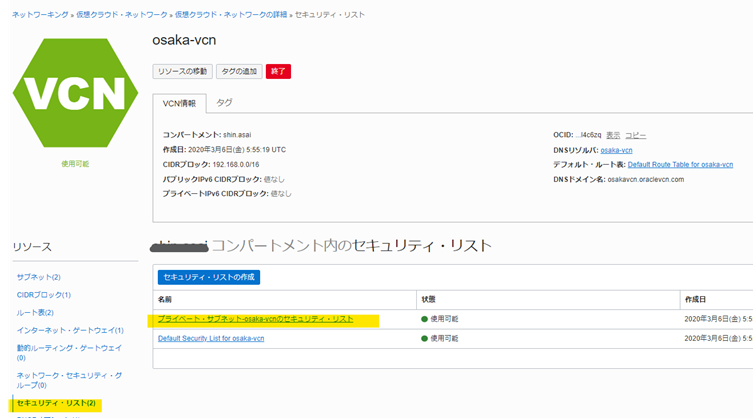Select セキュリティ・リスト(2) resource
The image size is (753, 418).
point(56,403)
